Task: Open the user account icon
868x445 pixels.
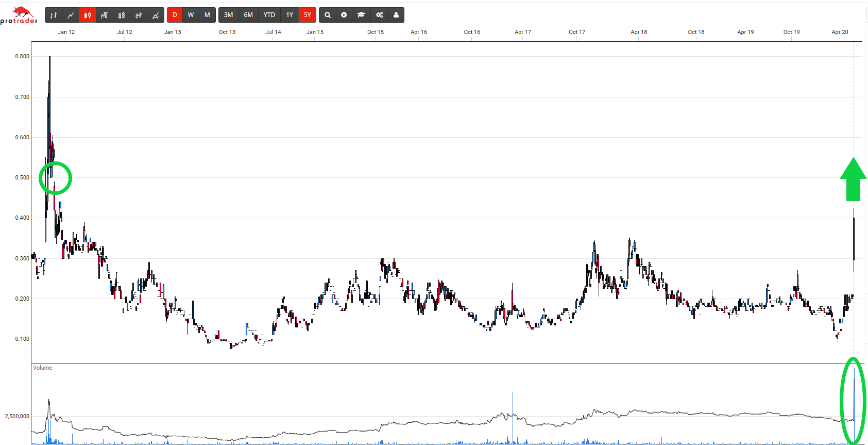Action: click(396, 15)
